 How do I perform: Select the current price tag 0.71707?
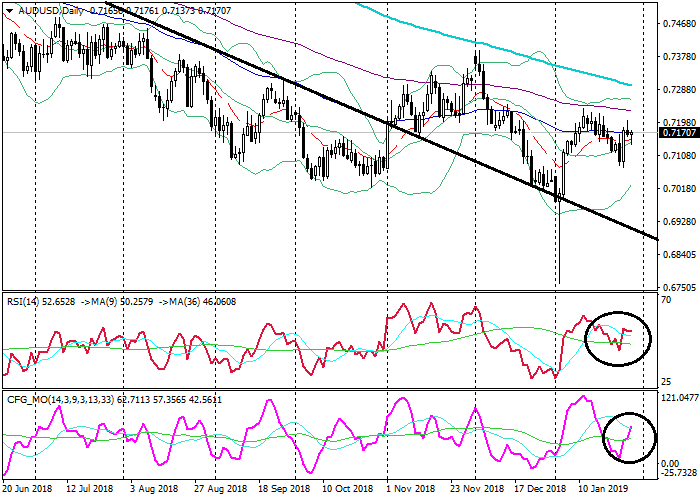tap(679, 132)
